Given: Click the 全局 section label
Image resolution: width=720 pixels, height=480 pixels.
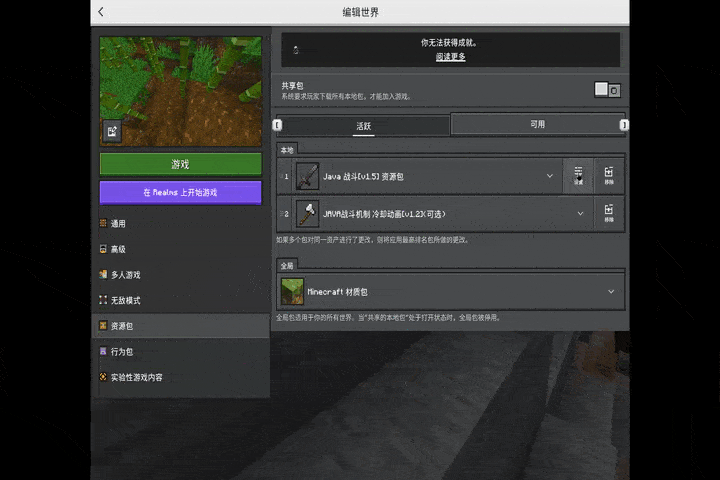Looking at the screenshot, I should point(287,266).
